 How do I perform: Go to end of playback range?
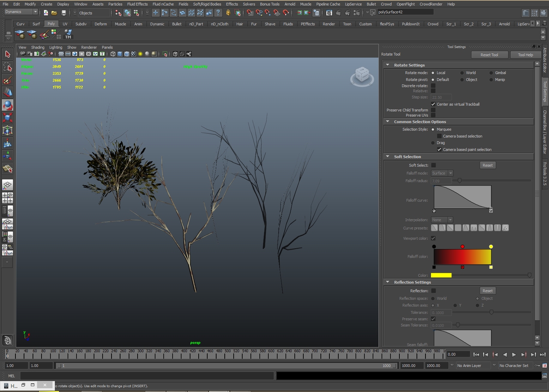pyautogui.click(x=542, y=355)
